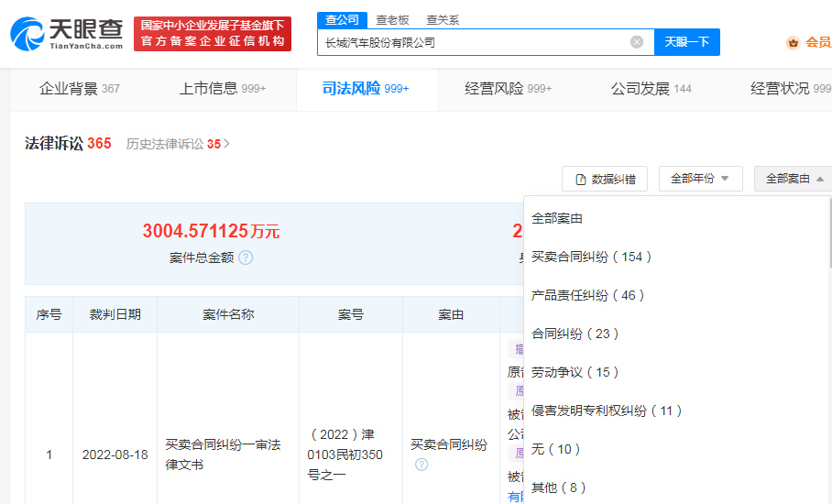Screen dimensions: 832x504
Task: Switch to the 查老板 search tab
Action: click(x=393, y=20)
